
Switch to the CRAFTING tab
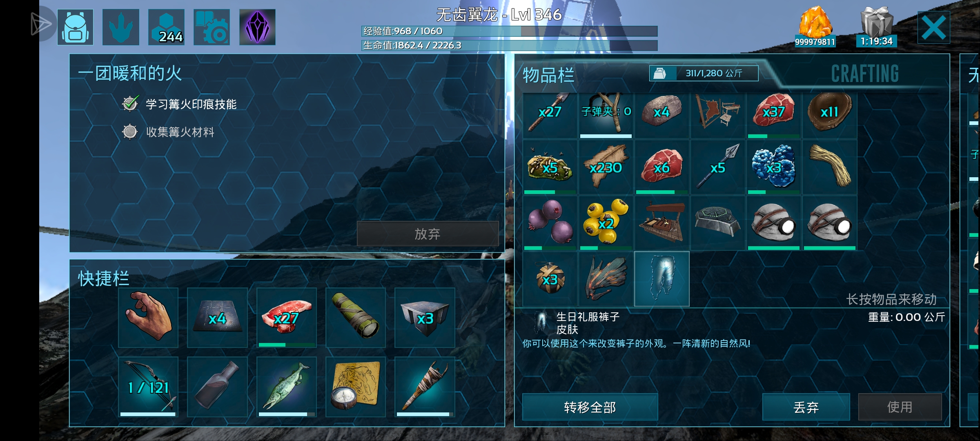click(x=865, y=74)
